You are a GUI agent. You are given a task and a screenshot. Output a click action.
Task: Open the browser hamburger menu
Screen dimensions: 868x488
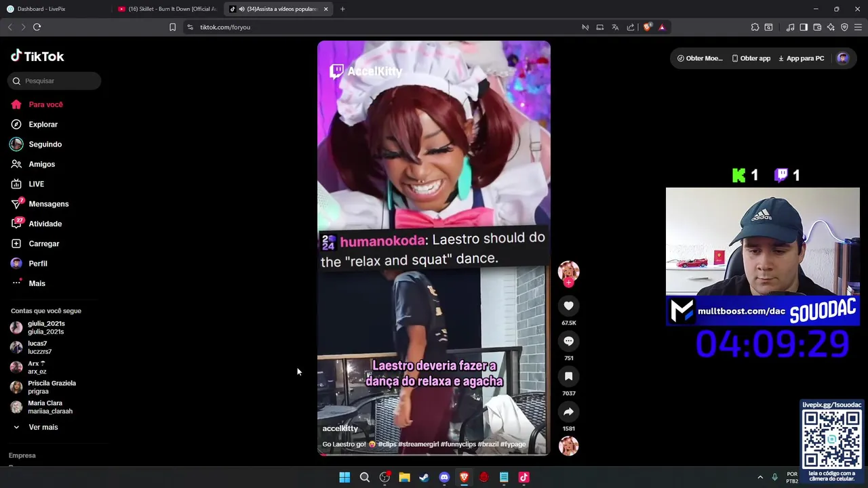tap(858, 27)
